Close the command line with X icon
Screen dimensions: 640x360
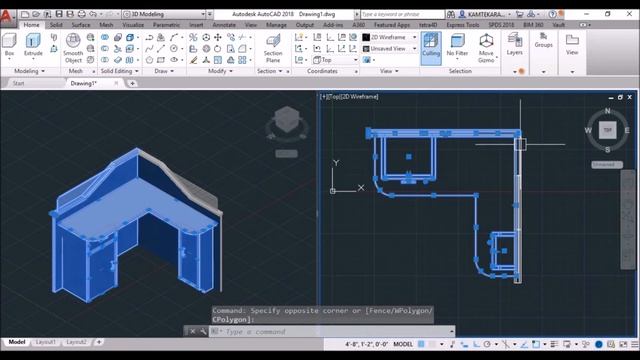click(x=192, y=331)
